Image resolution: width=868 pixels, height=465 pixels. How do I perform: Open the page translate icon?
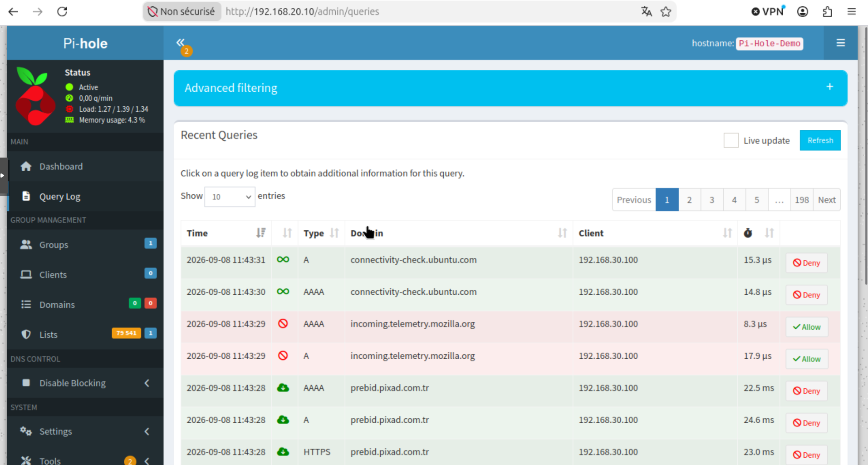tap(646, 11)
